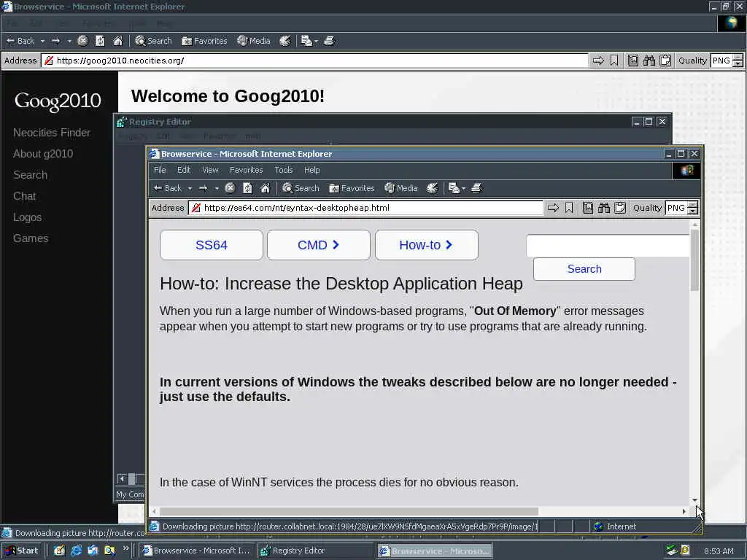Open Favorites menu in front browser
Image resolution: width=747 pixels, height=560 pixels.
coord(247,170)
